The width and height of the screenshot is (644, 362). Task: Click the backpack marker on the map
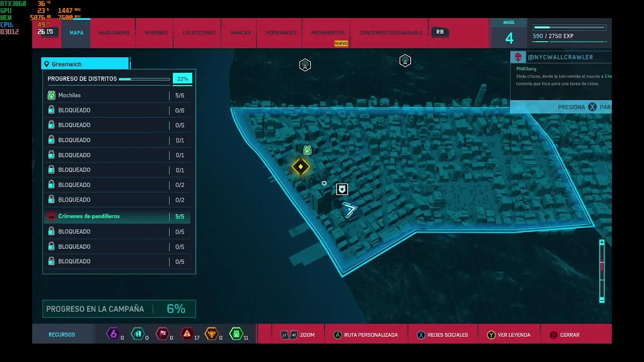pyautogui.click(x=307, y=150)
